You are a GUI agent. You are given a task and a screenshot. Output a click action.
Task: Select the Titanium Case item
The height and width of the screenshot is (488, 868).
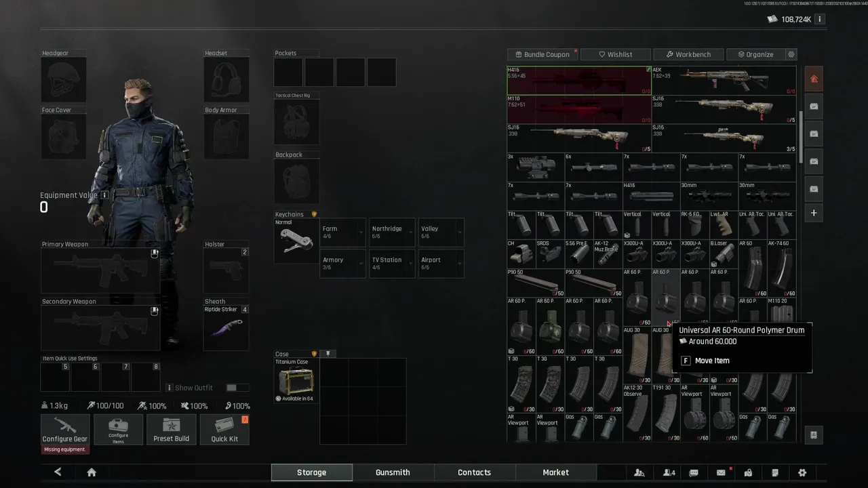(296, 381)
